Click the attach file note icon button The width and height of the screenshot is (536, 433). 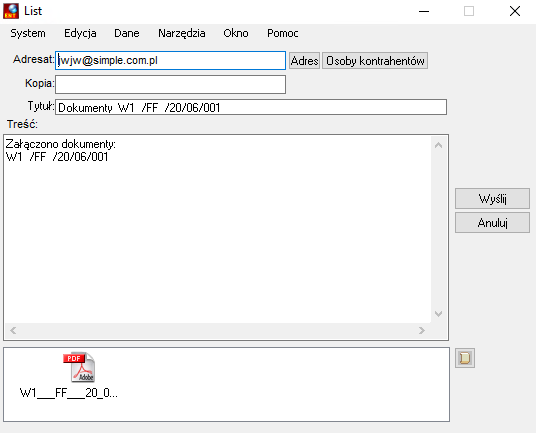pyautogui.click(x=465, y=358)
